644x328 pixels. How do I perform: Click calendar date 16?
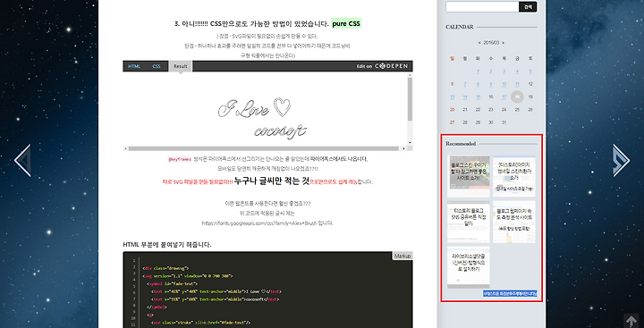491,97
